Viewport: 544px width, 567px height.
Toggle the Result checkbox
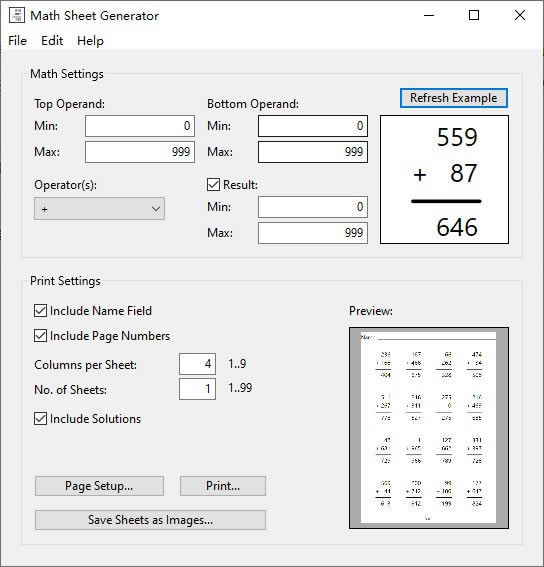pos(213,185)
